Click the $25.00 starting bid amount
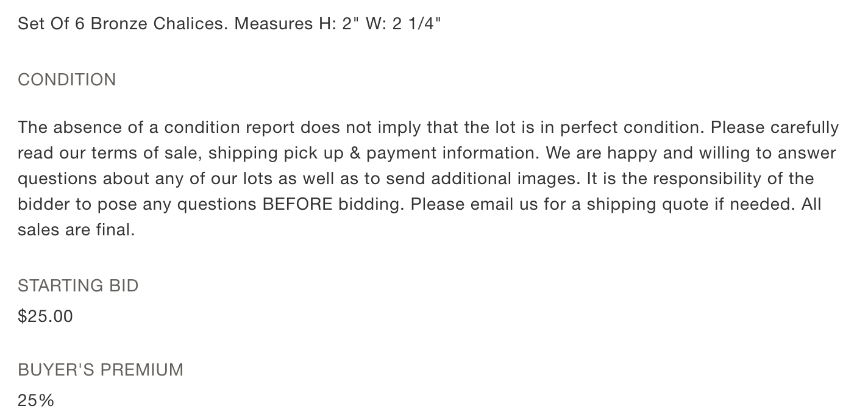Viewport: 868px width, 417px height. [45, 316]
